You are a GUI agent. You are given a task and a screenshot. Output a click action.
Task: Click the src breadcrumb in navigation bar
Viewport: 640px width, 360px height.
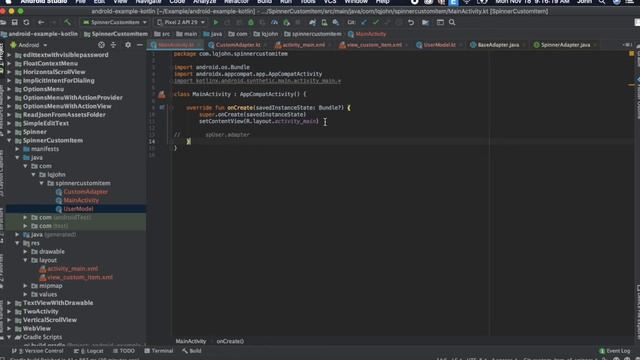162,34
